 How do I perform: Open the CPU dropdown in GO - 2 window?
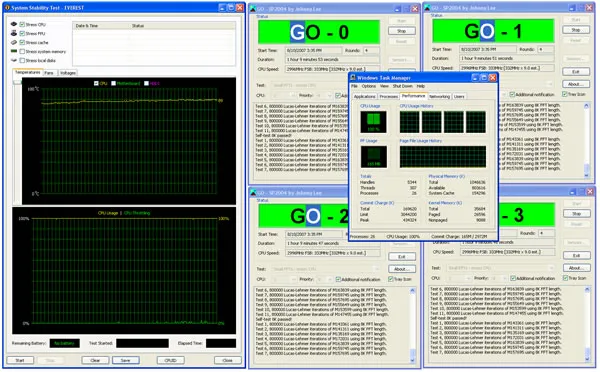coord(283,279)
